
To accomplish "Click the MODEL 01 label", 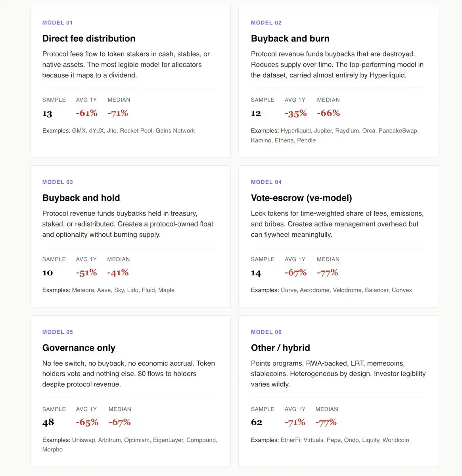I will [x=58, y=23].
